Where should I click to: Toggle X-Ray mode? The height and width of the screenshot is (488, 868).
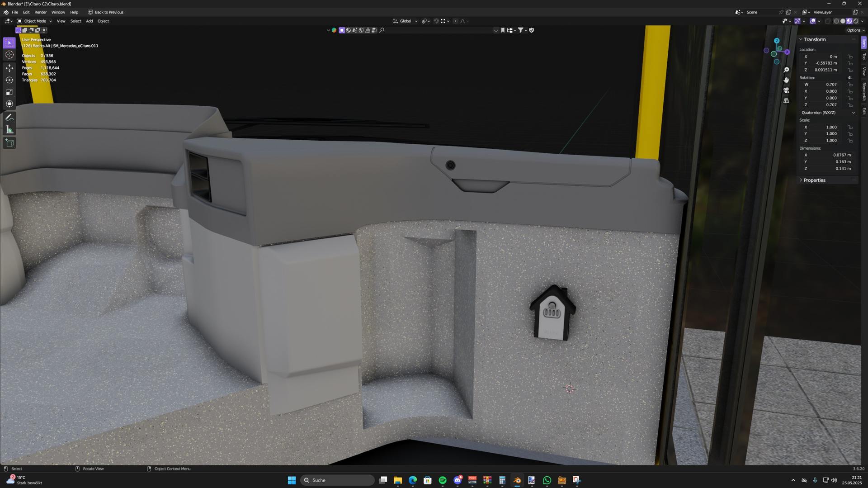[828, 21]
